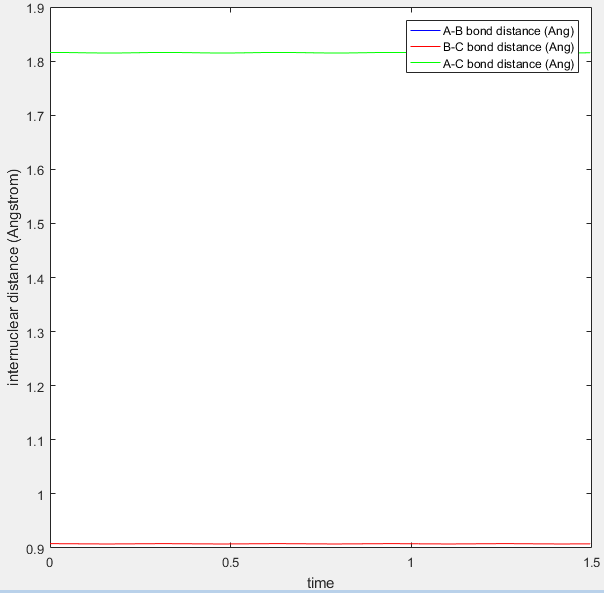Select the red B-C distance curve
The image size is (604, 593).
click(x=320, y=544)
